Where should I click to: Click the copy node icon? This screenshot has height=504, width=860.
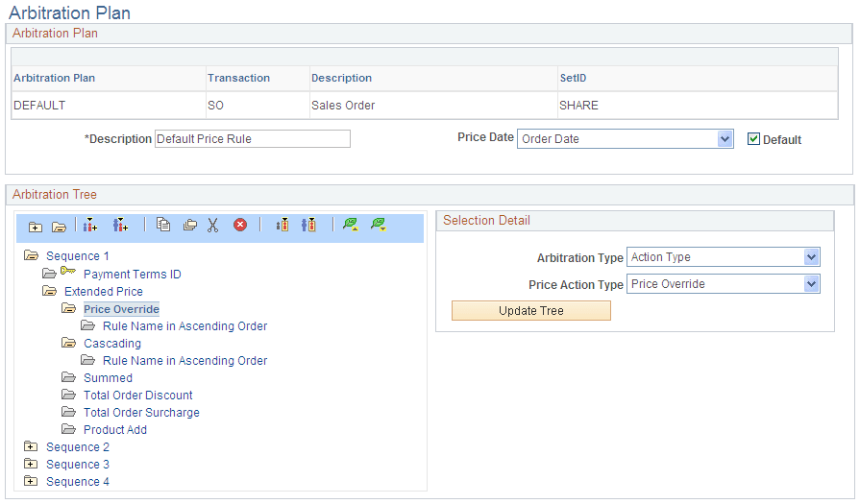[x=163, y=225]
